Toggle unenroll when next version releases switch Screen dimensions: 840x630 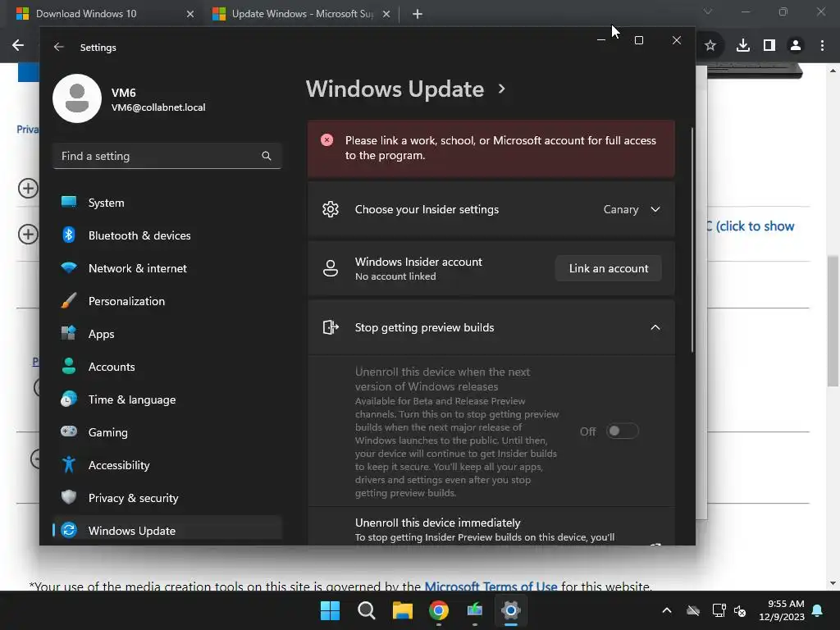[x=622, y=431]
